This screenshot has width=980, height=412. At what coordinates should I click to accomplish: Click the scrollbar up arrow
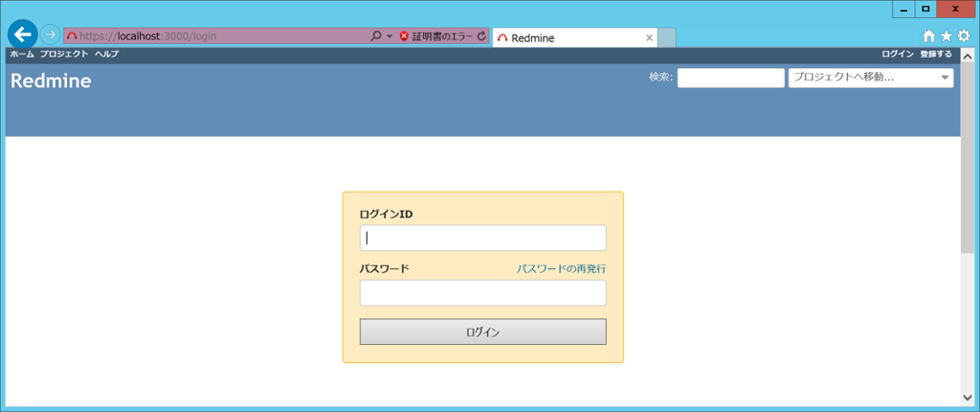(967, 57)
